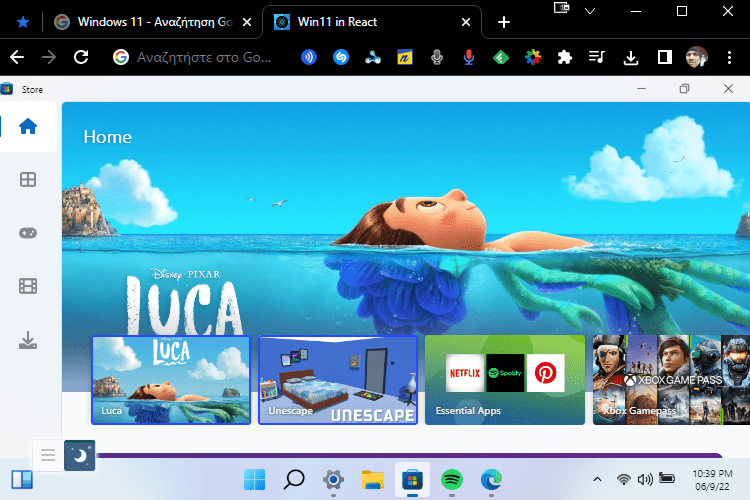The image size is (750, 500).
Task: Open the Downloads section in Store sidebar
Action: pos(28,340)
